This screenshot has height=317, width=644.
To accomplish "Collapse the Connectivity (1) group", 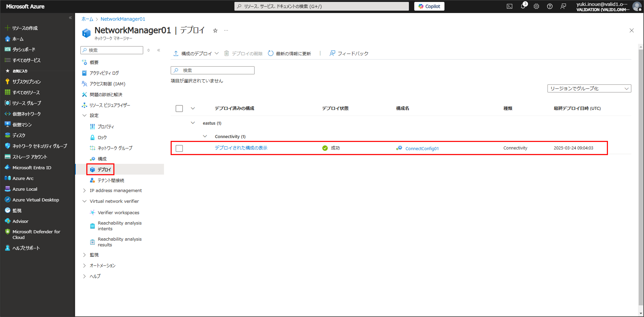I will [205, 136].
